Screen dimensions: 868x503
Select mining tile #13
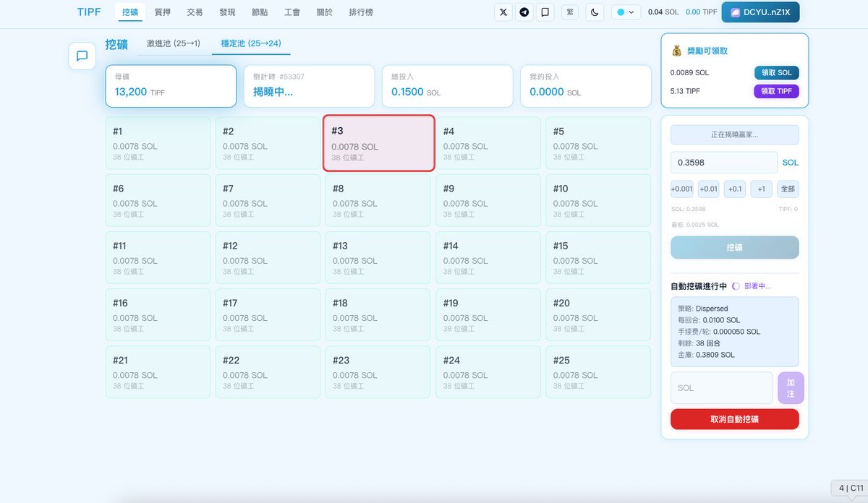[378, 257]
